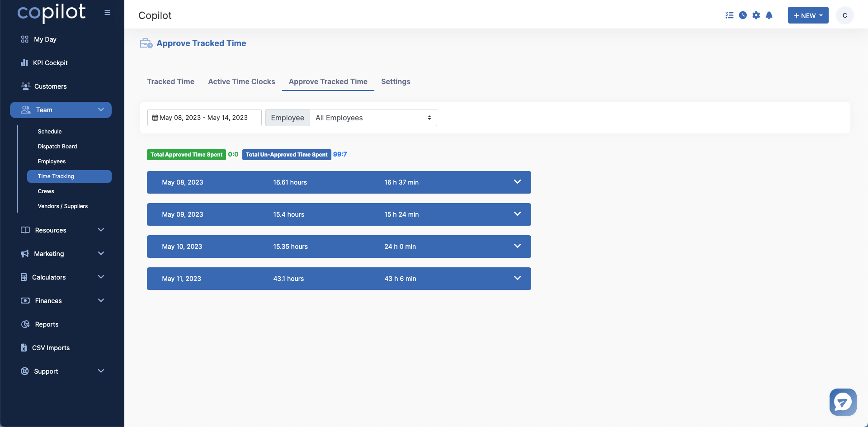
Task: Switch to the Active Time Clocks tab
Action: [241, 81]
